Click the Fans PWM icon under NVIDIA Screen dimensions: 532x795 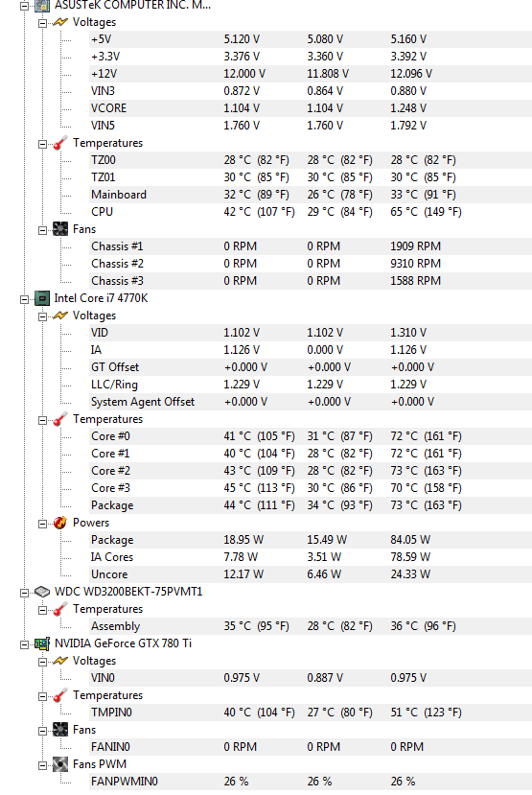coord(60,764)
